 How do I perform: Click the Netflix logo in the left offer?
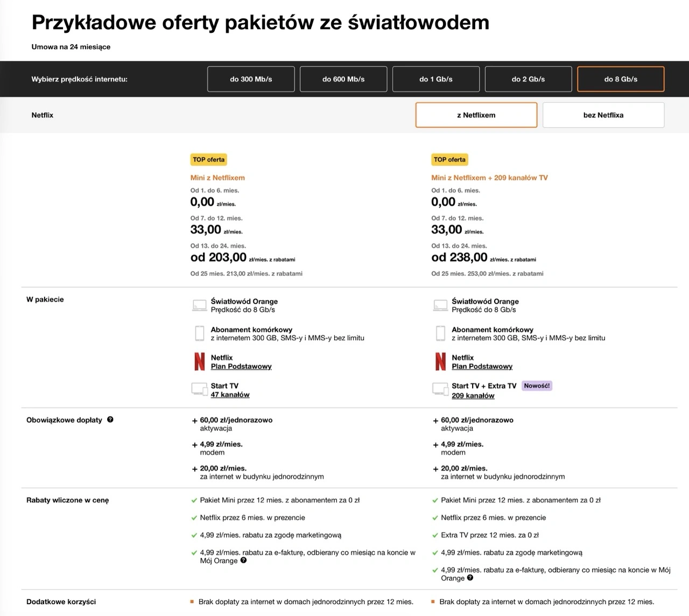tap(199, 361)
